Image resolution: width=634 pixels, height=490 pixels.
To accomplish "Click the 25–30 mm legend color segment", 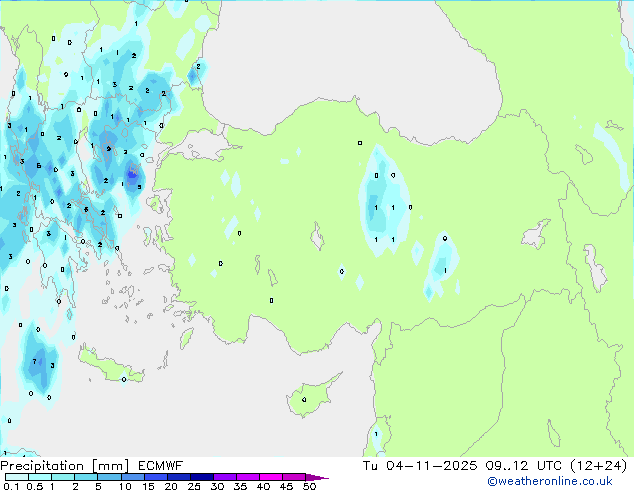I will coord(202,477).
